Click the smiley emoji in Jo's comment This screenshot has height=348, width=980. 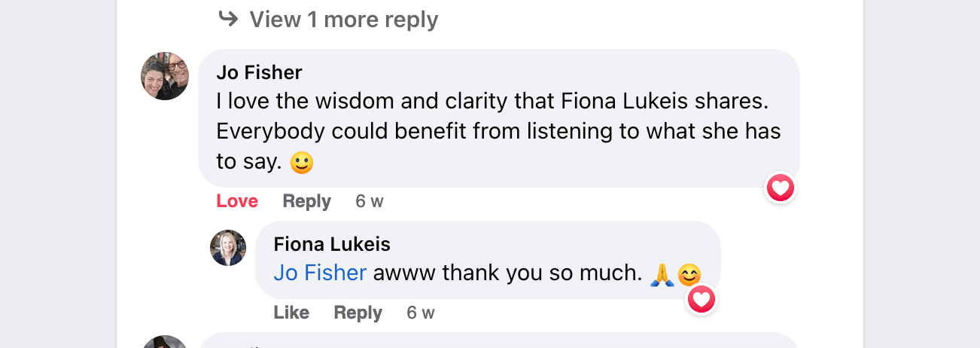pos(301,162)
